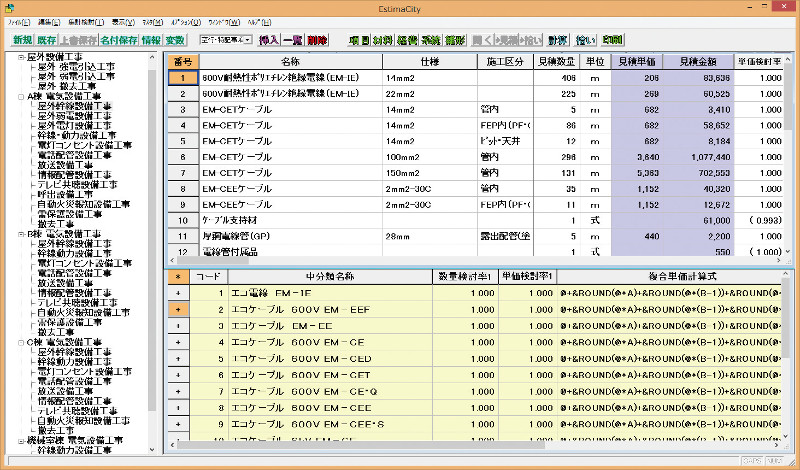The width and height of the screenshot is (800, 470).
Task: Expand the + for エコケーブル 600V EM-EEF
Action: (x=178, y=309)
